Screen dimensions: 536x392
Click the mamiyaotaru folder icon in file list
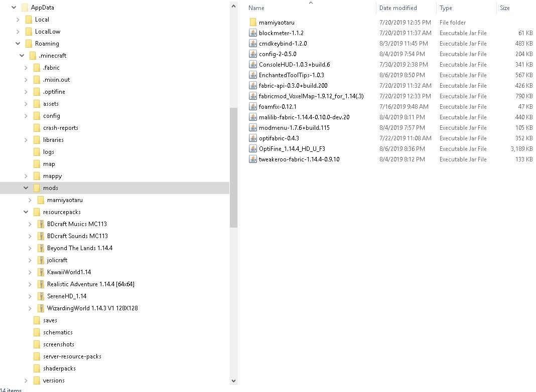pos(252,23)
